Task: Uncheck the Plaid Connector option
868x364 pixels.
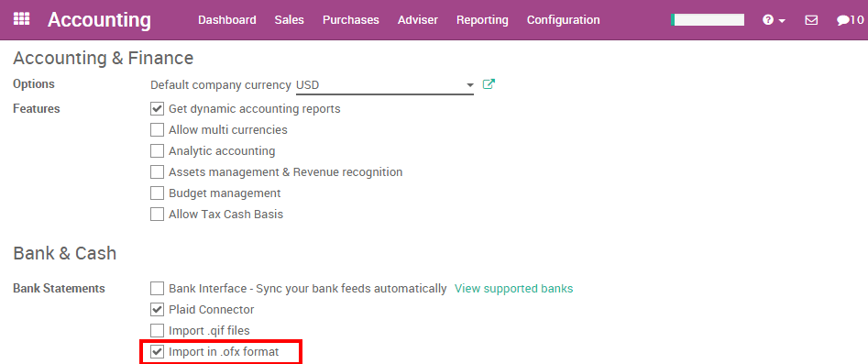Action: pyautogui.click(x=158, y=309)
